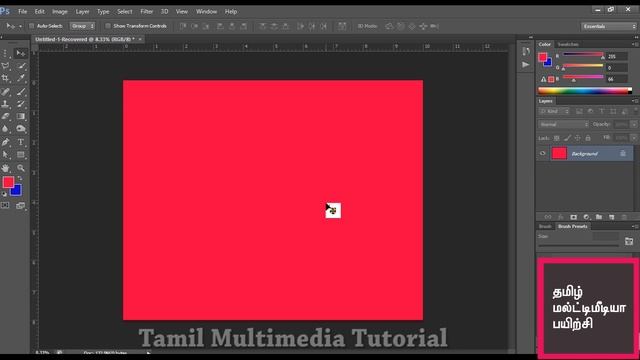The image size is (640, 360).
Task: Select the Eyedropper tool
Action: 21,78
